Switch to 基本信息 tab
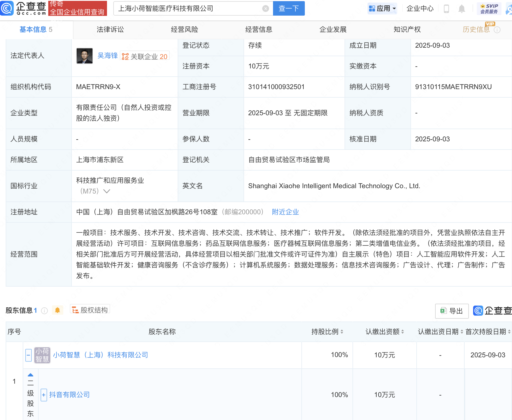This screenshot has width=512, height=420. [36, 30]
